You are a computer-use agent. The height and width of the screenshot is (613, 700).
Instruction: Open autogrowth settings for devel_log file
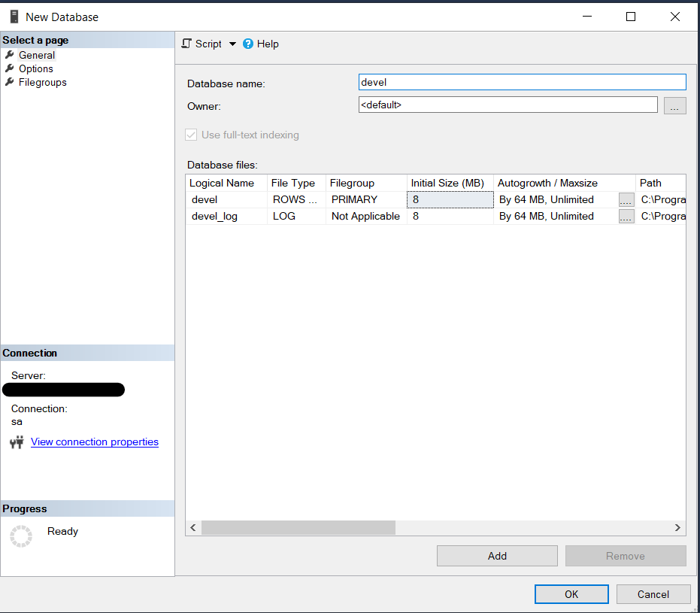coord(626,217)
